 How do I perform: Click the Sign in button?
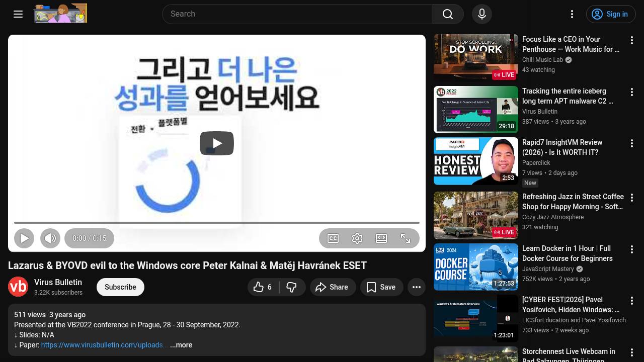click(x=611, y=14)
